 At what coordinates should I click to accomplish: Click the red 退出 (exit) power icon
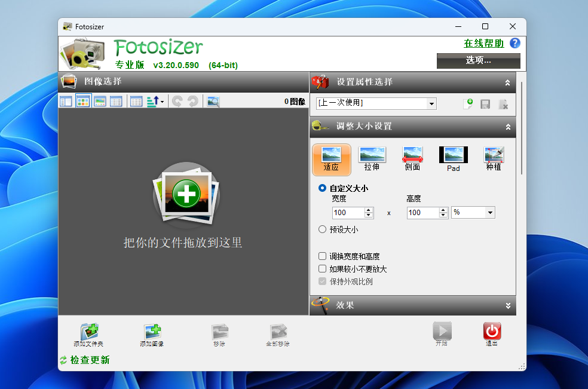pos(492,331)
